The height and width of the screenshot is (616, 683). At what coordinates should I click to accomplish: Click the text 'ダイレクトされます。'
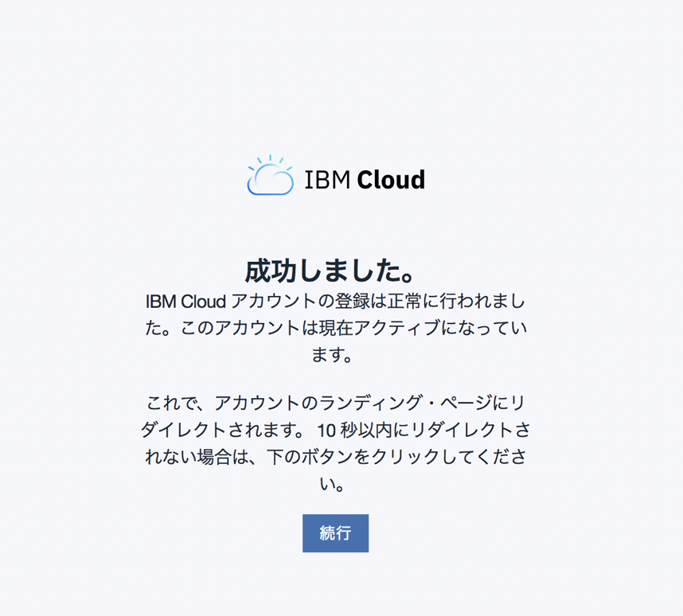tap(224, 430)
